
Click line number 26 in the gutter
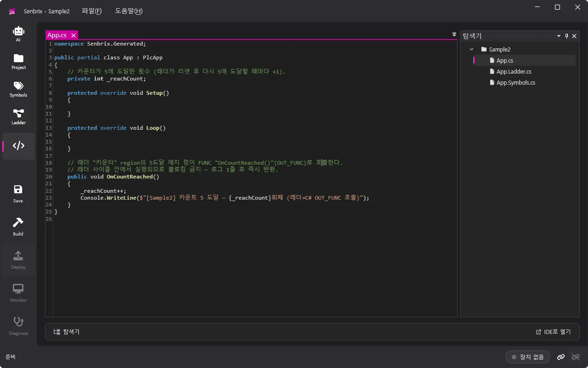[49, 218]
